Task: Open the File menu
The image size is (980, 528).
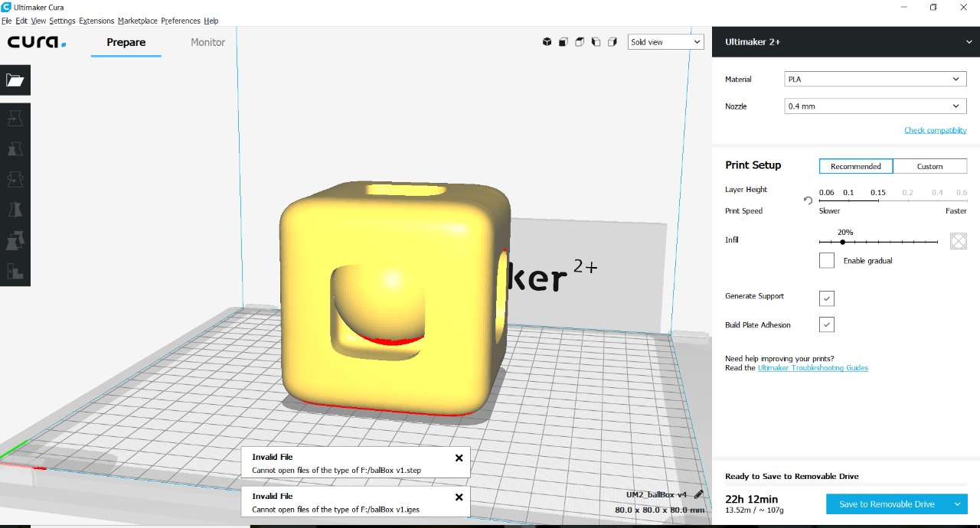Action: tap(6, 21)
